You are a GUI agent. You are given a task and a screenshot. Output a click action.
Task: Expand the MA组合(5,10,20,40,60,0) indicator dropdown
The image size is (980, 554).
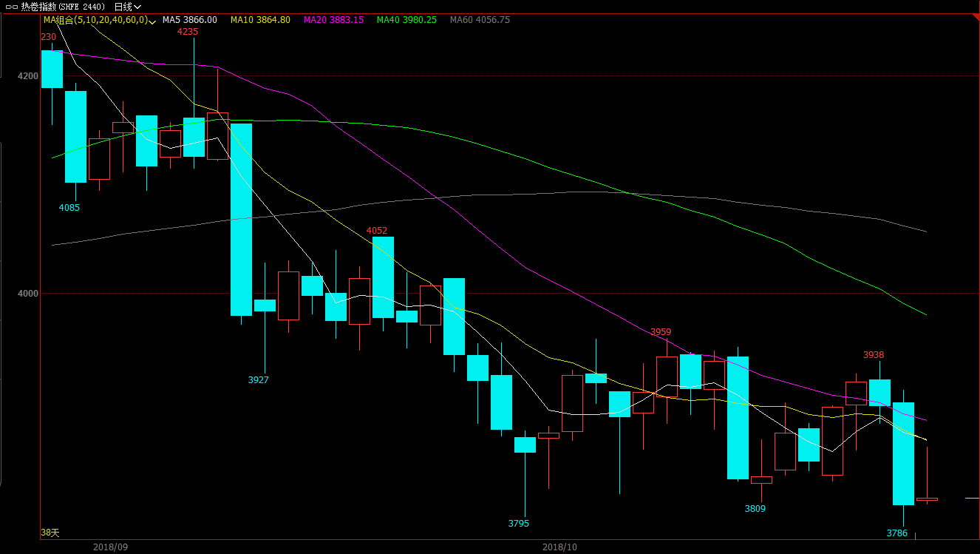pos(99,20)
